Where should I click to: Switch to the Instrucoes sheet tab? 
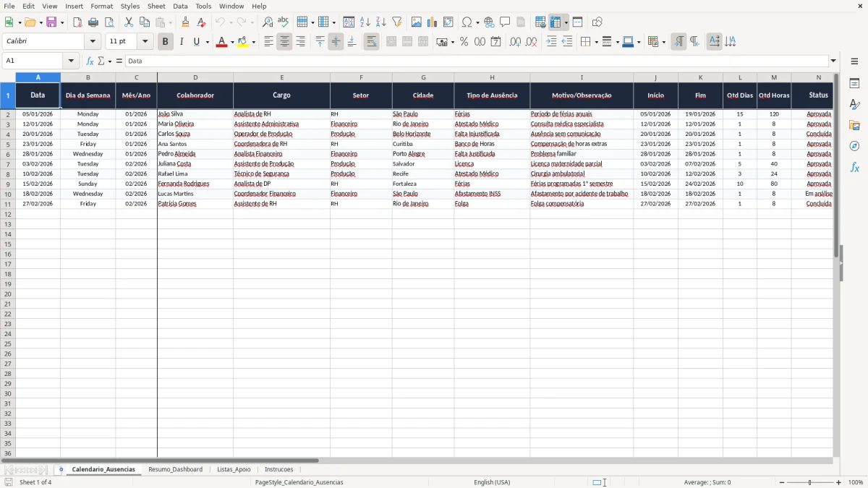click(x=279, y=469)
